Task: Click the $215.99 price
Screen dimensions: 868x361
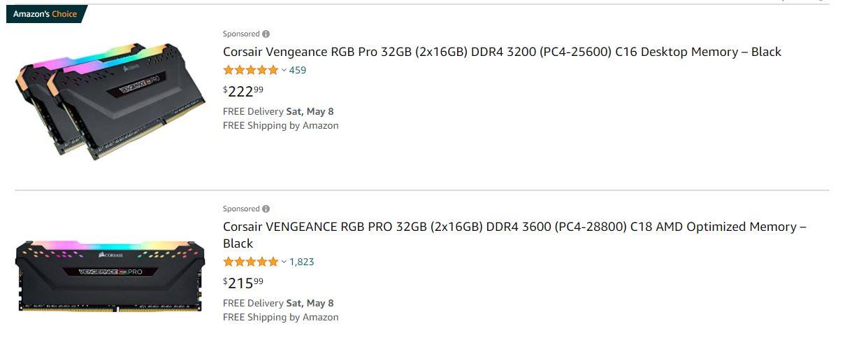Action: (243, 283)
